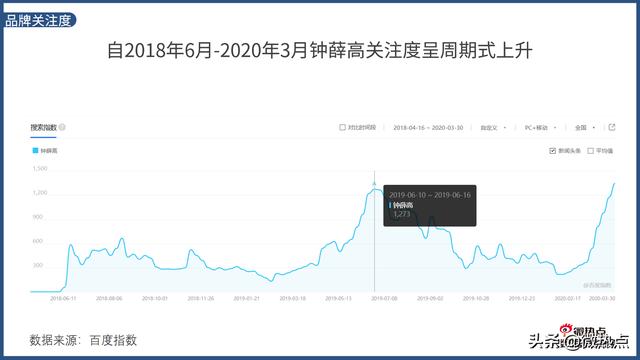This screenshot has height=360, width=640.
Task: Toggle the 钟薛高 legend color swatch
Action: pos(35,151)
